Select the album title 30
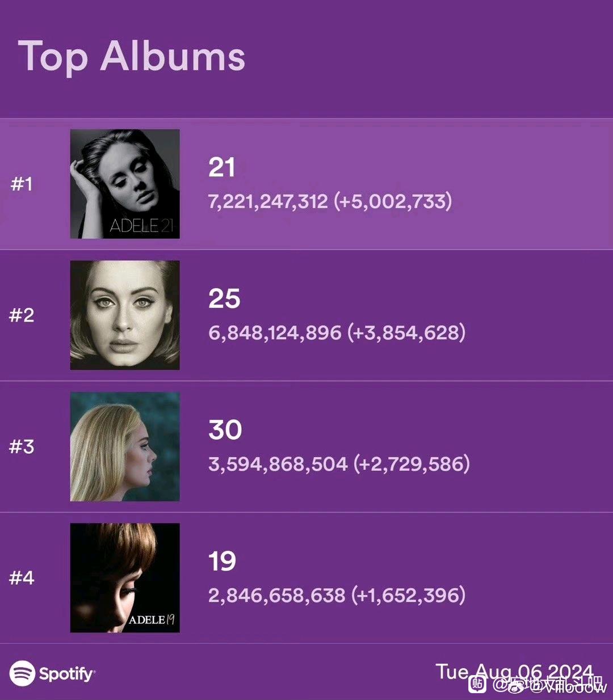Viewport: 613px width, 700px height. (x=225, y=430)
